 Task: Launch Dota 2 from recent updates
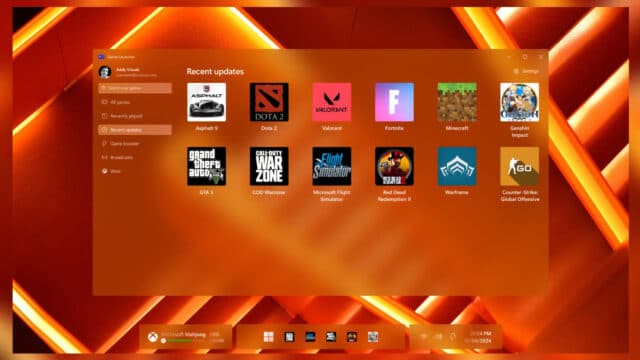[269, 102]
